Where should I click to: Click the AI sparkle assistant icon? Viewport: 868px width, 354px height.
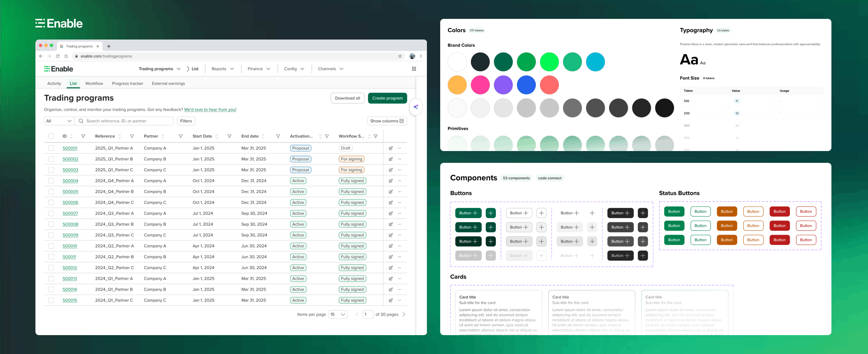coord(416,106)
